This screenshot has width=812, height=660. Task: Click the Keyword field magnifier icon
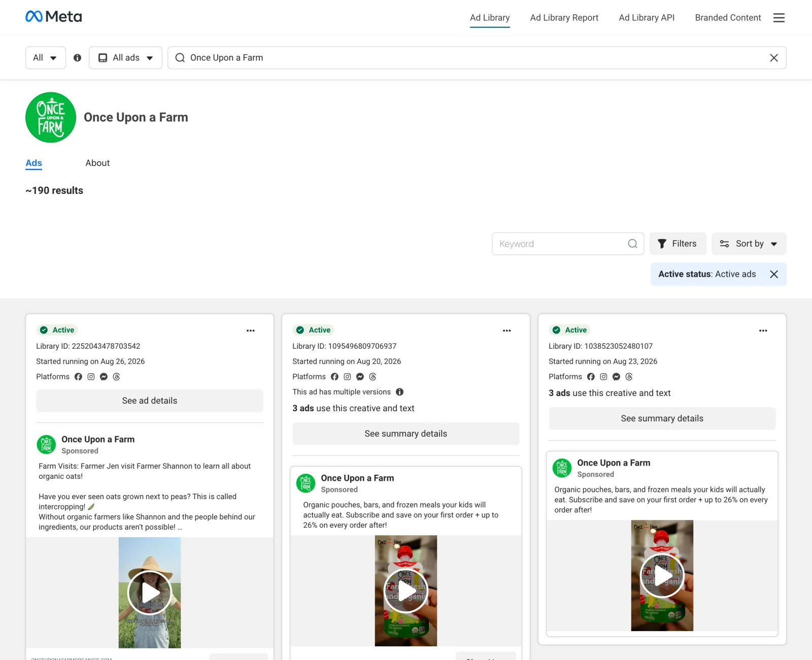pos(632,244)
